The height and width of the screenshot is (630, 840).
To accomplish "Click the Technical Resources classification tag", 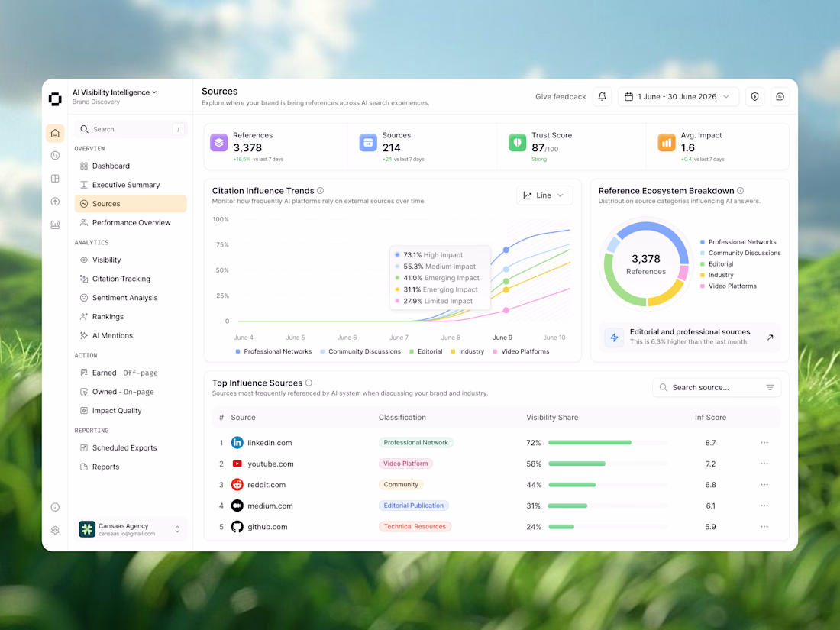I will click(415, 527).
